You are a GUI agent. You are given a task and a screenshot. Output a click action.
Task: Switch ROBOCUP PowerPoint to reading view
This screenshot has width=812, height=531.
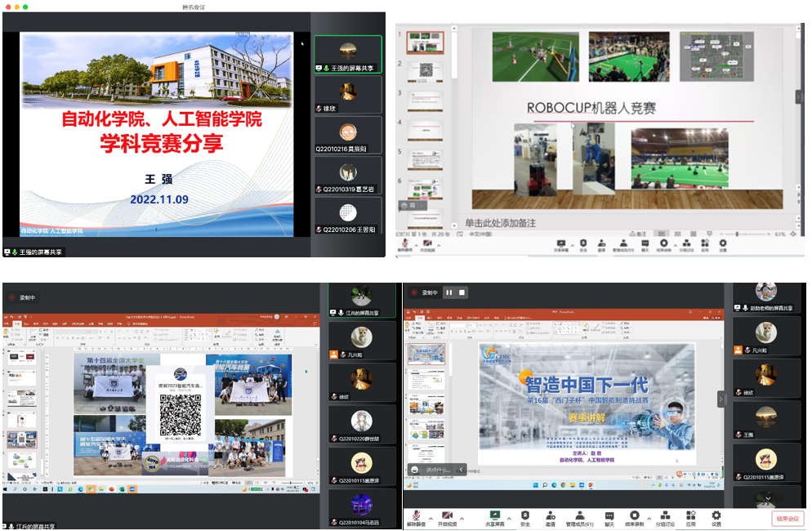tap(693, 234)
